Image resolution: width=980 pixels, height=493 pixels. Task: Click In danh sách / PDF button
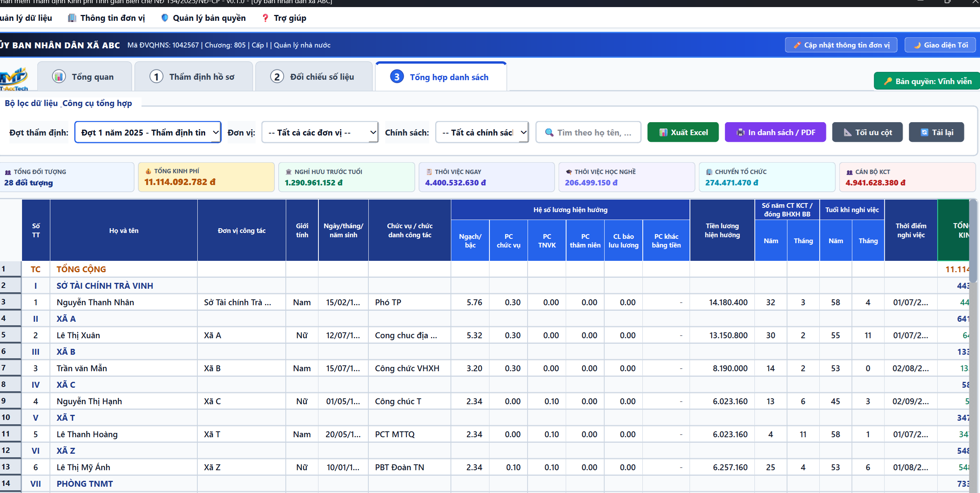tap(775, 132)
